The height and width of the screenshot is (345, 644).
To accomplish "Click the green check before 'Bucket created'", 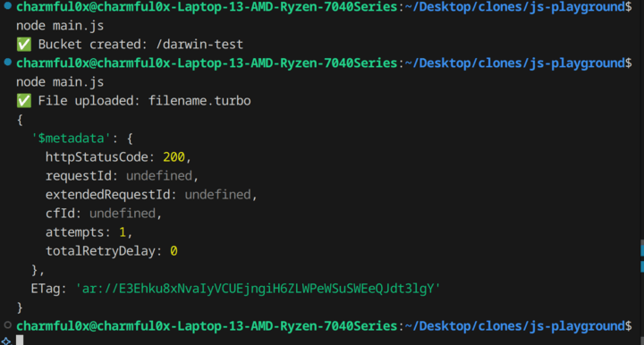I will pyautogui.click(x=24, y=45).
